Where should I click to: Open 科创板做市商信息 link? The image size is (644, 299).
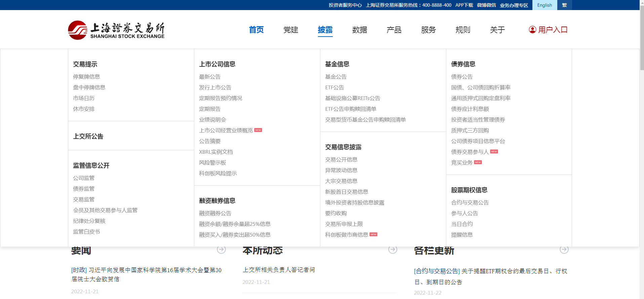pos(347,235)
